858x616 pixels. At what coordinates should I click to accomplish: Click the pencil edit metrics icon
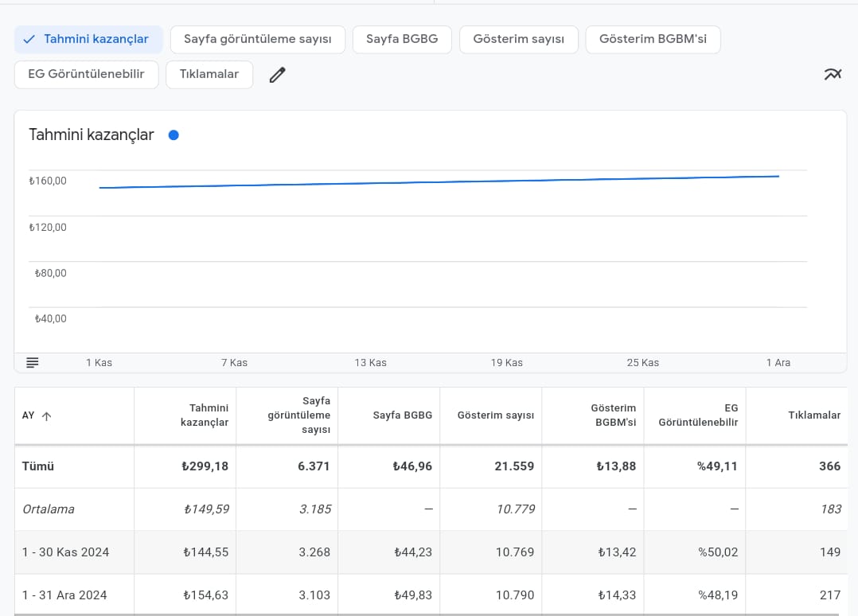278,75
